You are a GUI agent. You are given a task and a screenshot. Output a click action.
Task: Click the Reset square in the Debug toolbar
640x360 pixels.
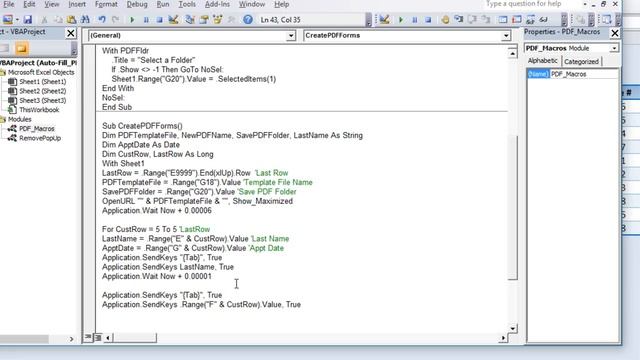(428, 19)
